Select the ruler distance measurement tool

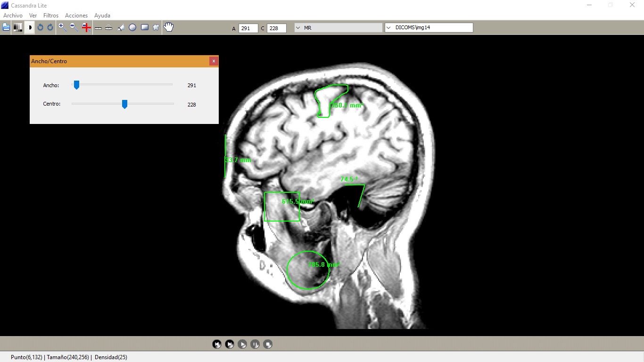coord(98,28)
